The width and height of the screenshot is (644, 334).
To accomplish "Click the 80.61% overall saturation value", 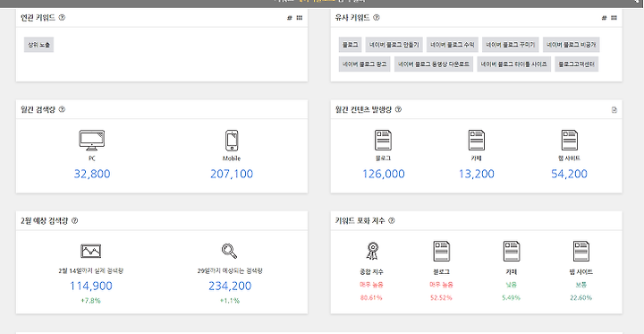I will (x=372, y=297).
